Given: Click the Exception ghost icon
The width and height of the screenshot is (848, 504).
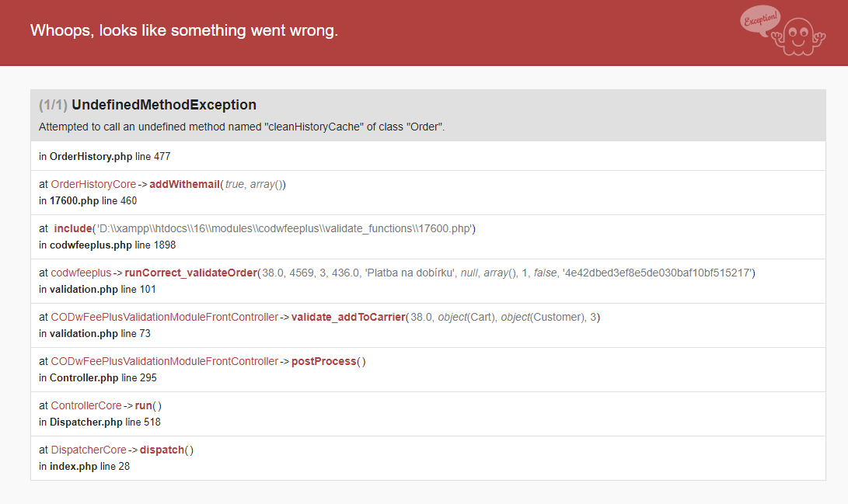Looking at the screenshot, I should click(x=780, y=31).
